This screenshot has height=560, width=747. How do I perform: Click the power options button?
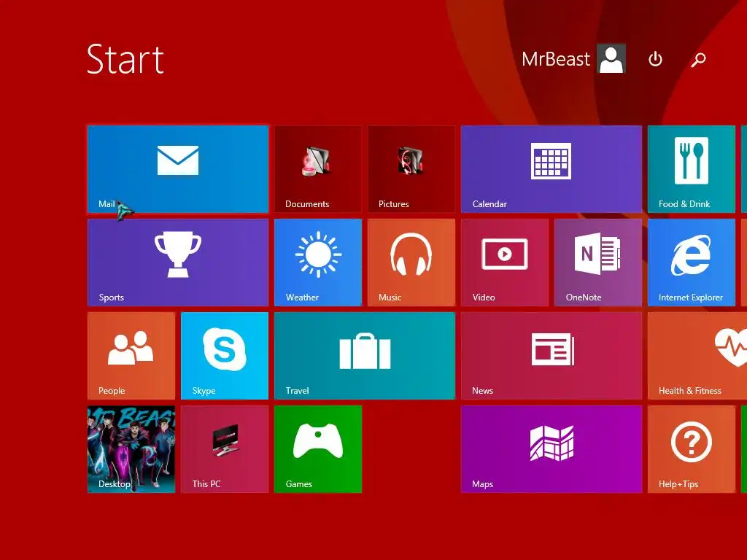pos(655,59)
